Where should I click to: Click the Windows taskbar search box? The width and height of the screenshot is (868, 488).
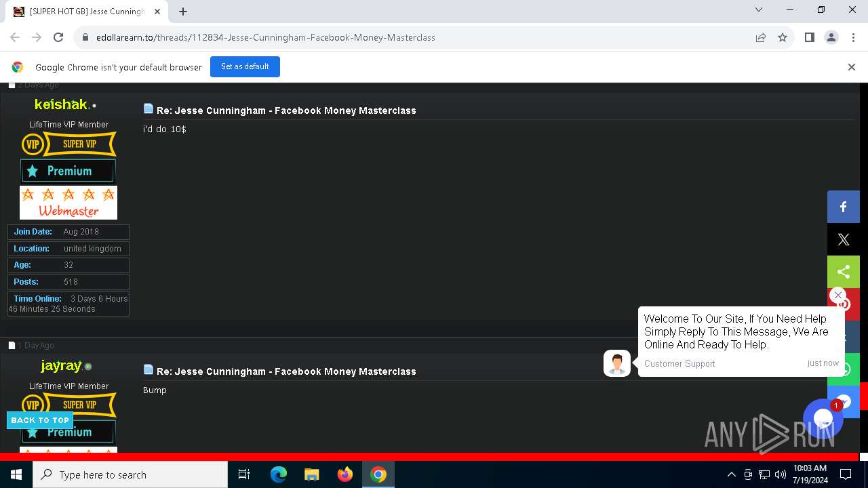tap(130, 474)
